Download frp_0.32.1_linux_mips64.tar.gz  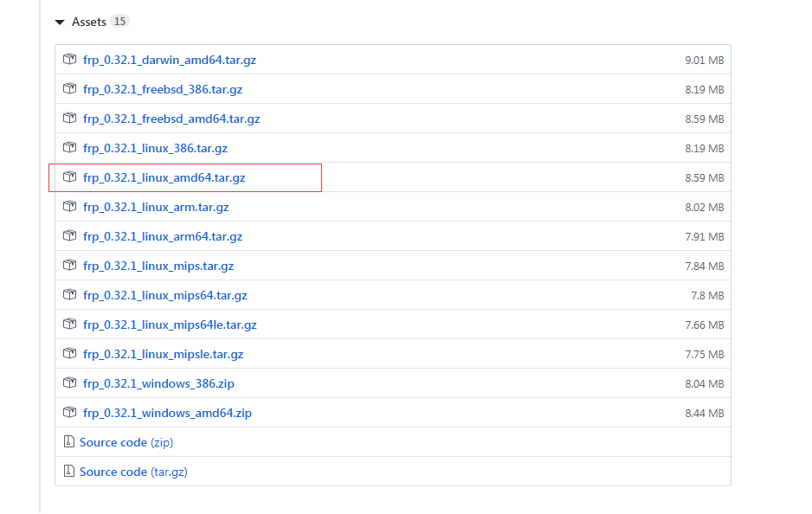(x=165, y=296)
